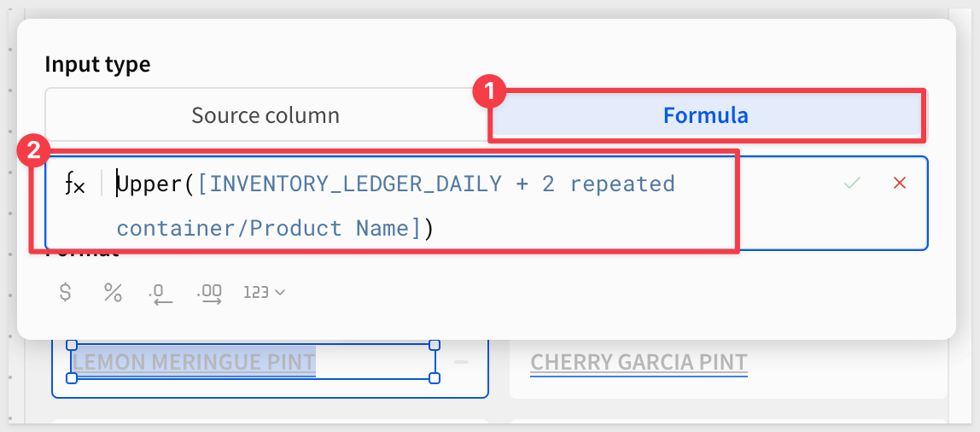Open the 123 number format dropdown
Viewport: 980px width, 432px height.
264,292
